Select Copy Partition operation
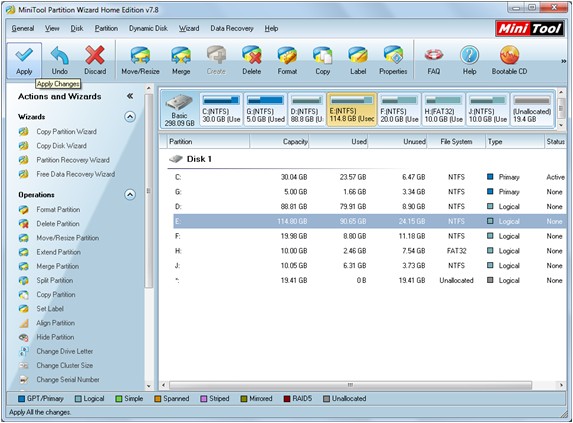573x423 pixels. [56, 294]
